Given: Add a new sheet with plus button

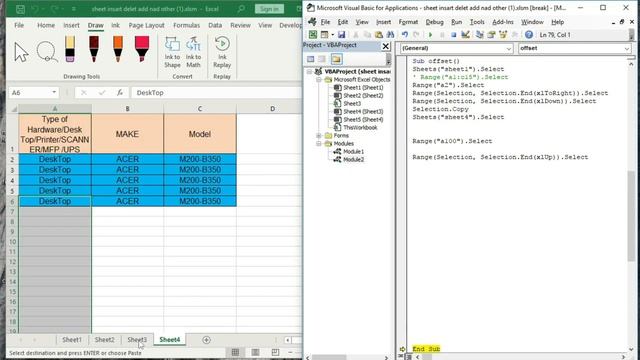Looking at the screenshot, I should click(206, 340).
